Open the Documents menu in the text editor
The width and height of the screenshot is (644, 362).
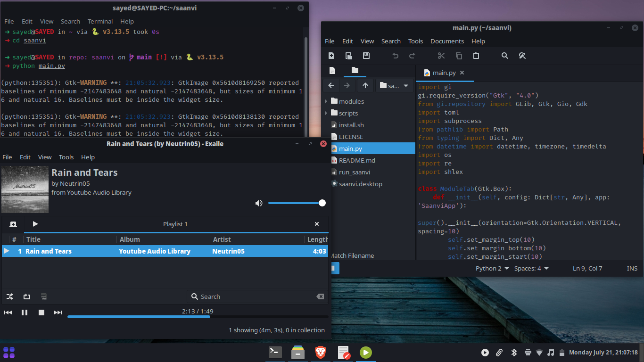(447, 41)
